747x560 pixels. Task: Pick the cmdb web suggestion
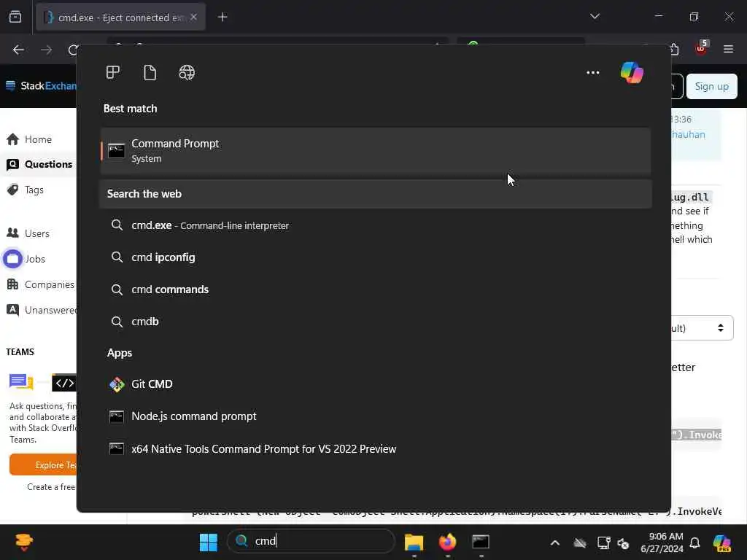point(376,322)
